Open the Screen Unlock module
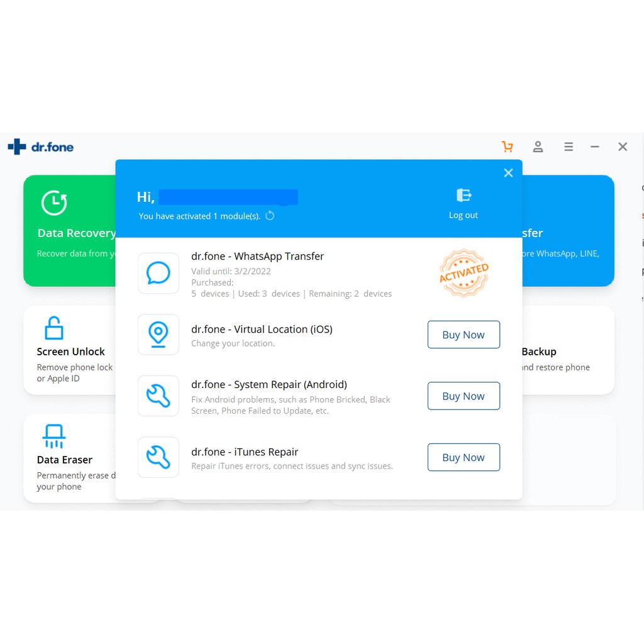The image size is (644, 644). point(69,350)
